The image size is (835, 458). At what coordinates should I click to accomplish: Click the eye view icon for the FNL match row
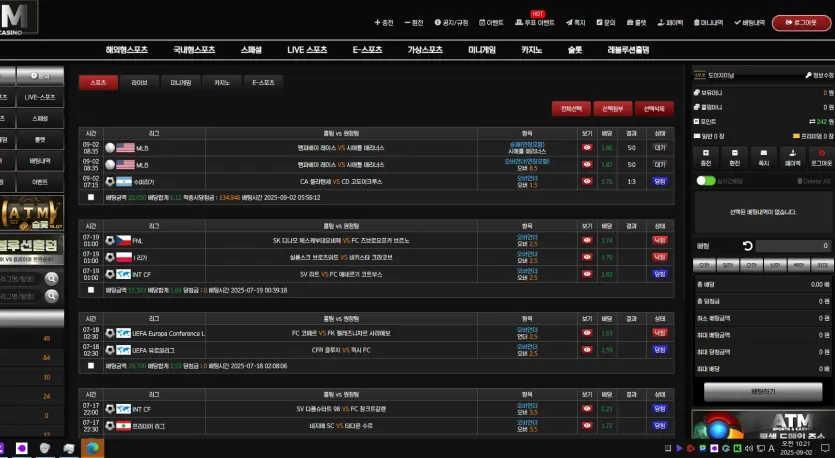pyautogui.click(x=587, y=240)
